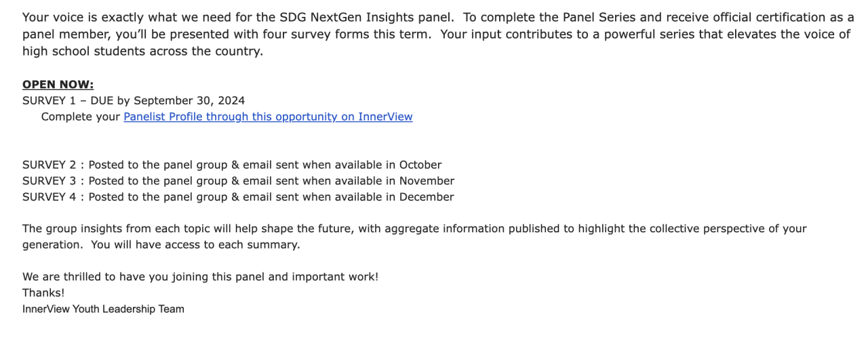Click "high school students across the country" text
Image resolution: width=868 pixels, height=338 pixels.
142,51
